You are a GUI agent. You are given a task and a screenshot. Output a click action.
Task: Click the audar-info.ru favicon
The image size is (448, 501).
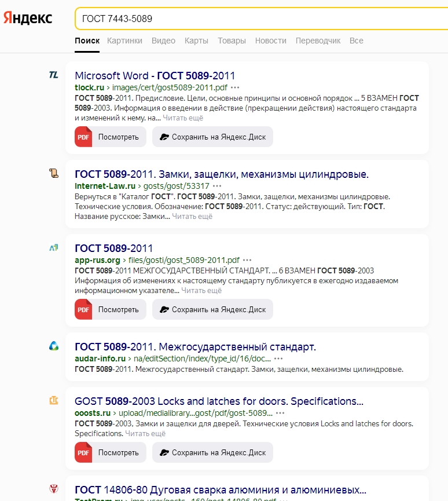coord(54,346)
